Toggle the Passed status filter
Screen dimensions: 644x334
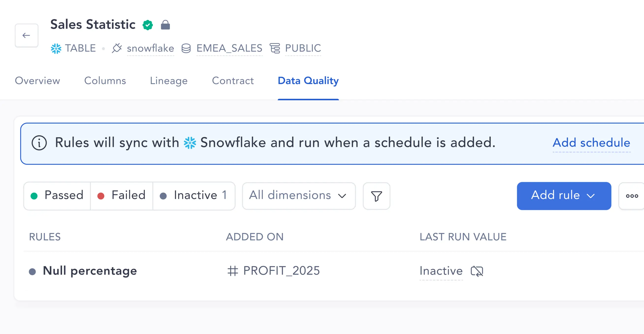tap(57, 195)
